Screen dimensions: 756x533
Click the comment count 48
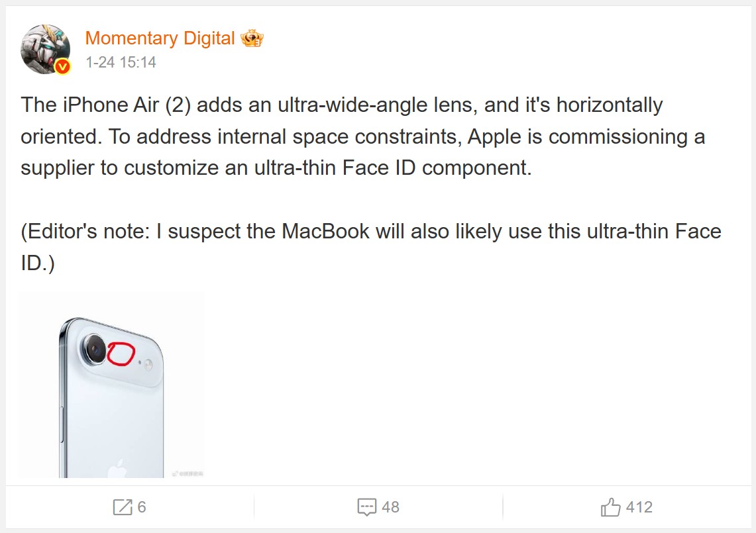[391, 507]
